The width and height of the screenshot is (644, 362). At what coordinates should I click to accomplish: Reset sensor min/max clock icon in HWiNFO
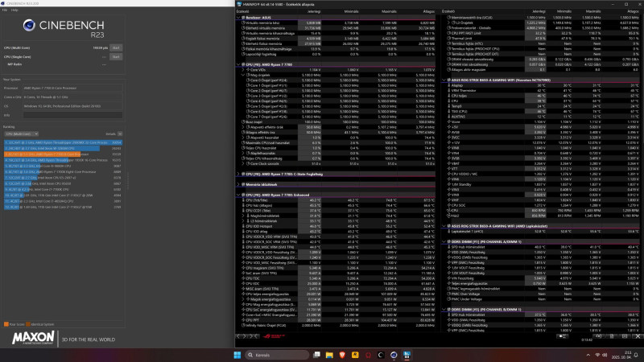598,336
